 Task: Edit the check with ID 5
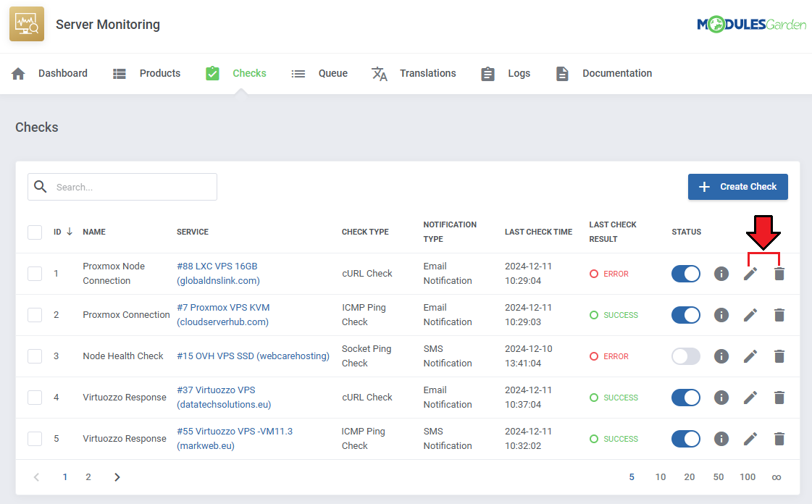[750, 439]
